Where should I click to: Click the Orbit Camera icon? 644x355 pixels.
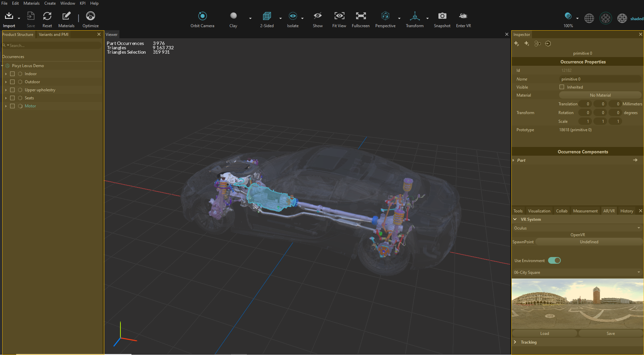[202, 16]
